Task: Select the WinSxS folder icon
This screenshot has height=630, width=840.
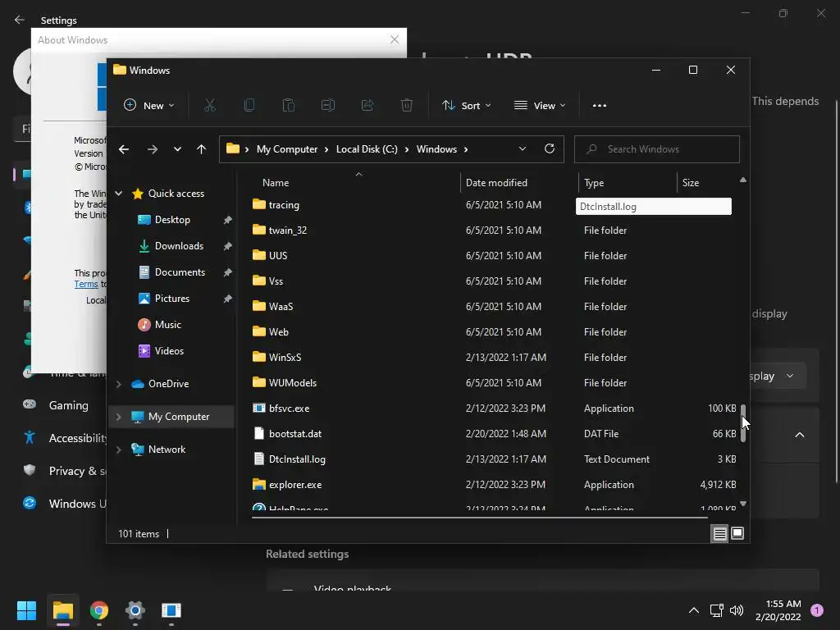Action: click(x=258, y=357)
